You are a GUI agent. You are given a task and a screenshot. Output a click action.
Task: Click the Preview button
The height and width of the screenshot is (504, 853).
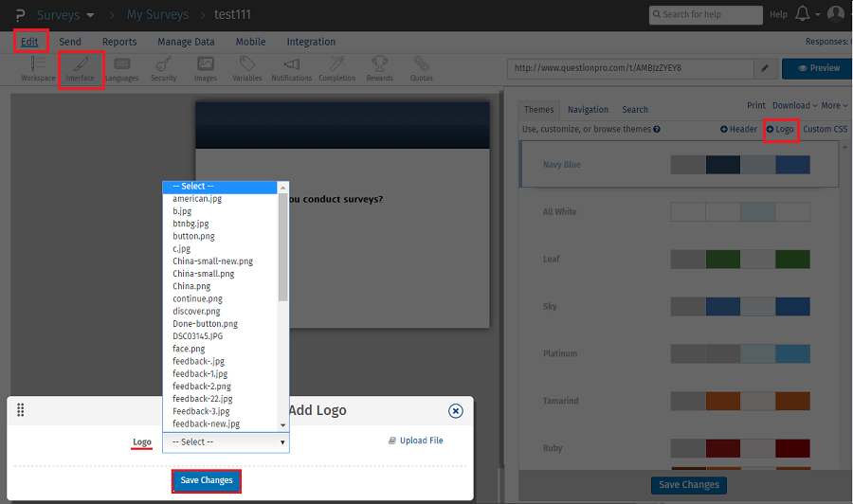pos(818,68)
